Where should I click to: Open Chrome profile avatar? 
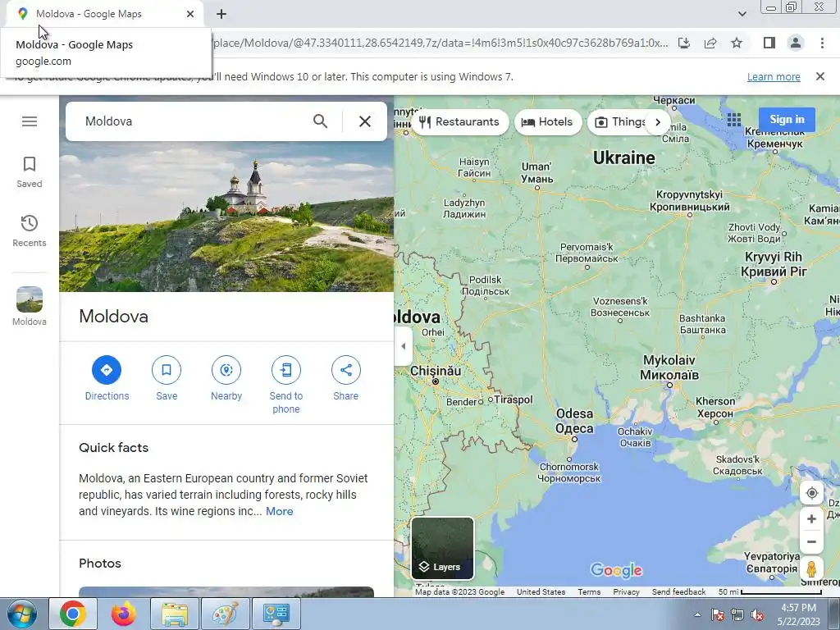click(x=796, y=43)
